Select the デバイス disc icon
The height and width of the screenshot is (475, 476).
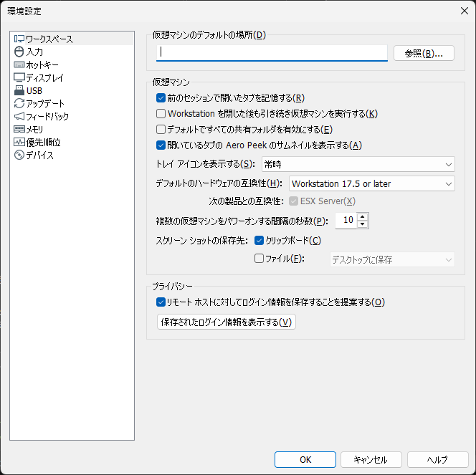coord(19,155)
